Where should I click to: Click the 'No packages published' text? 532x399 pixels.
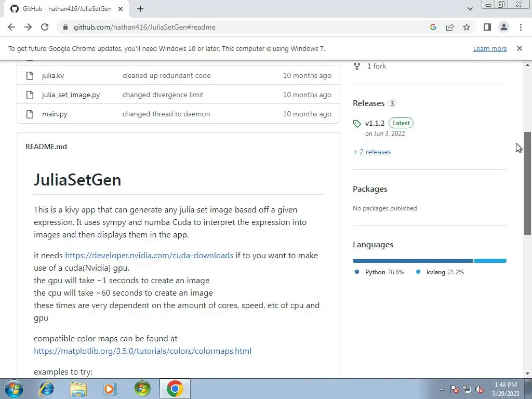[385, 208]
